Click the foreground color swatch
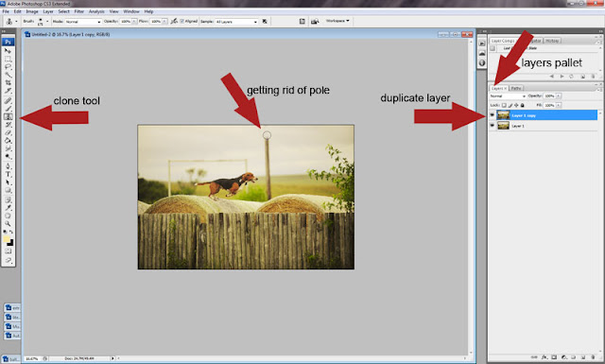 pos(7,239)
